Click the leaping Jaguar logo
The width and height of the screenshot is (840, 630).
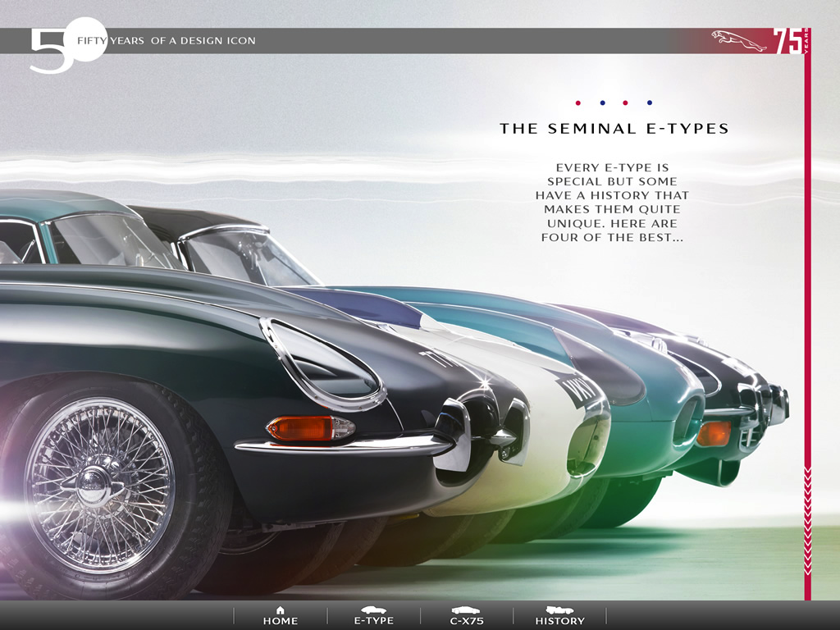coord(739,40)
